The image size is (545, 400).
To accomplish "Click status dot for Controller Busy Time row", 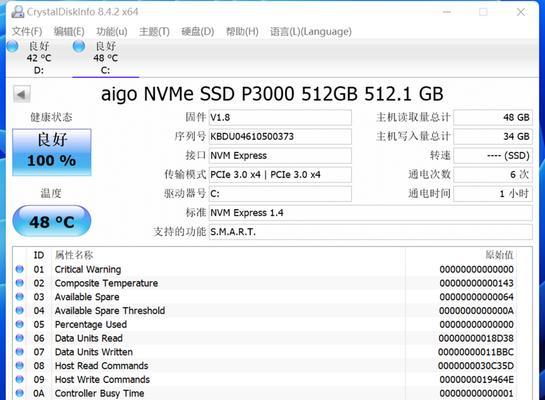I will tap(19, 393).
